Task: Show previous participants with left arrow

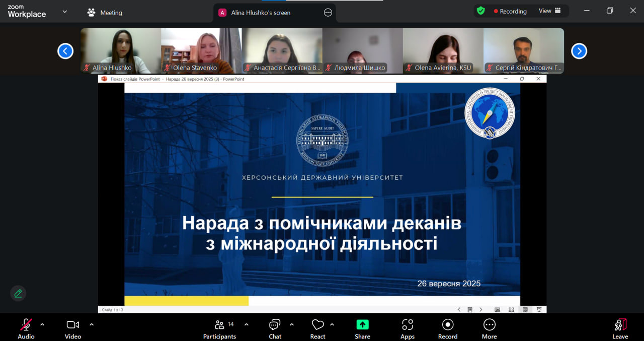Action: [x=65, y=51]
